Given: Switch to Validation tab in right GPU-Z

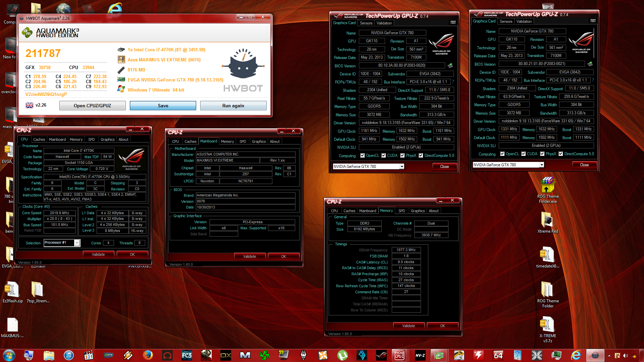Looking at the screenshot, I should click(524, 21).
